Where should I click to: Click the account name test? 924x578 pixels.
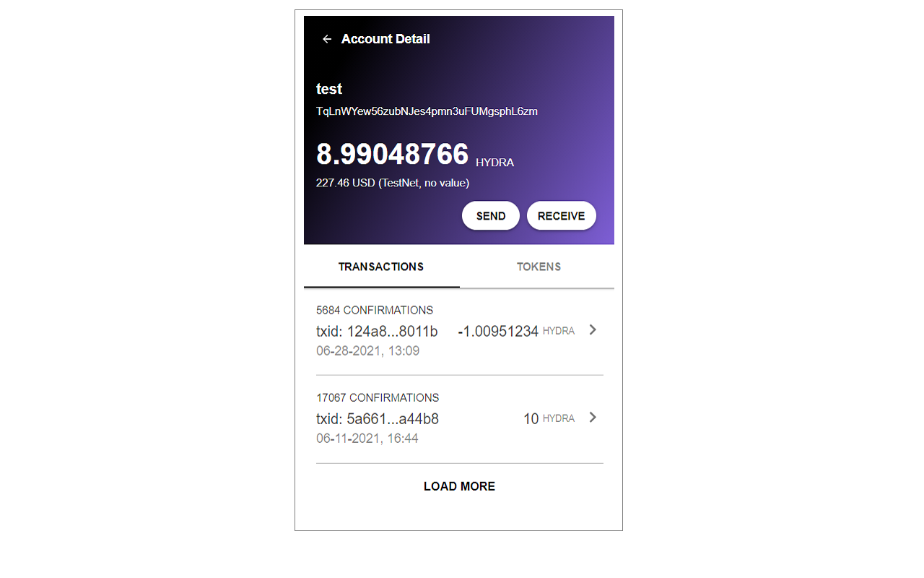[328, 88]
